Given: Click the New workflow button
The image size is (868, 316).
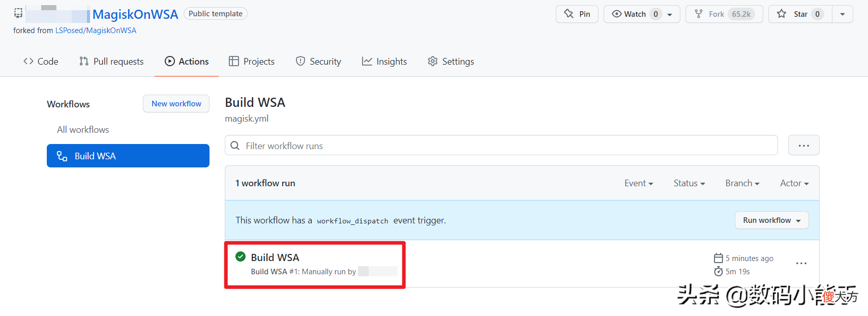Looking at the screenshot, I should [x=176, y=104].
